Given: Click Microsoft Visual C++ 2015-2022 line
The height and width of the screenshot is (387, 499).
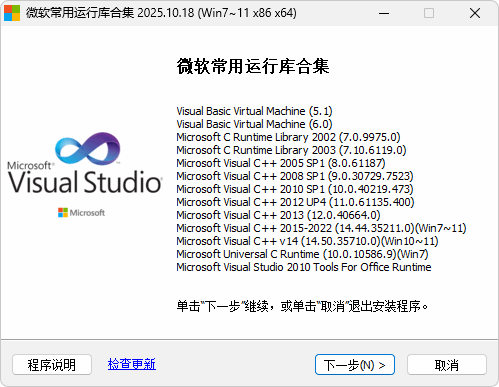Looking at the screenshot, I should [321, 228].
